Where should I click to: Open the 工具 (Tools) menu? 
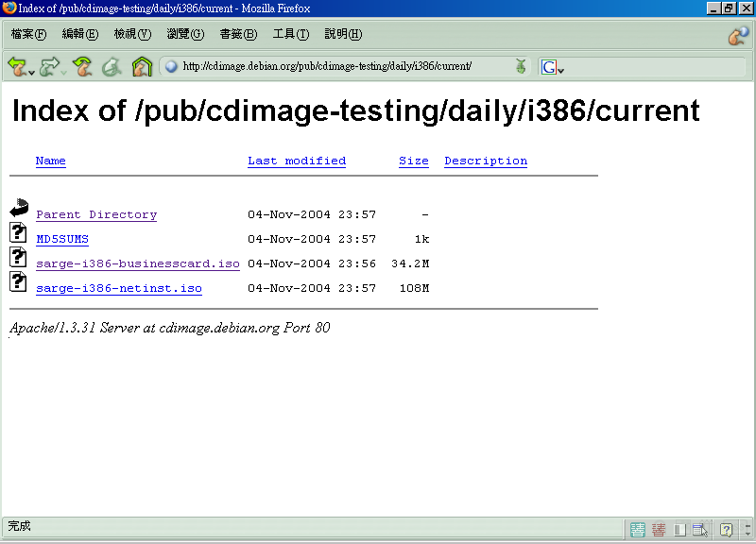click(290, 34)
